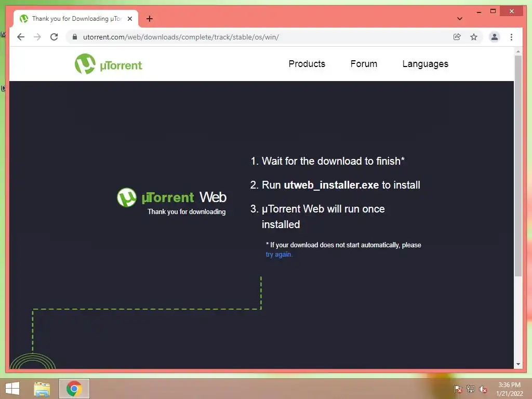532x399 pixels.
Task: Click the µTorrent Web logo graphic
Action: pos(171,197)
